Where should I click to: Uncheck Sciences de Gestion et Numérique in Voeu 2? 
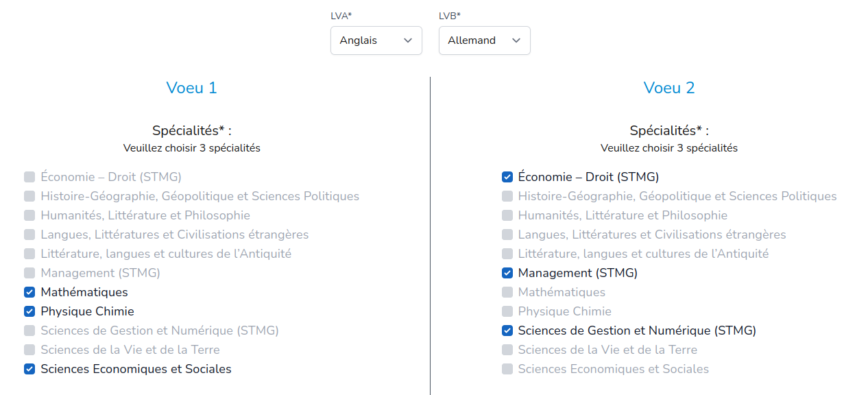click(507, 331)
